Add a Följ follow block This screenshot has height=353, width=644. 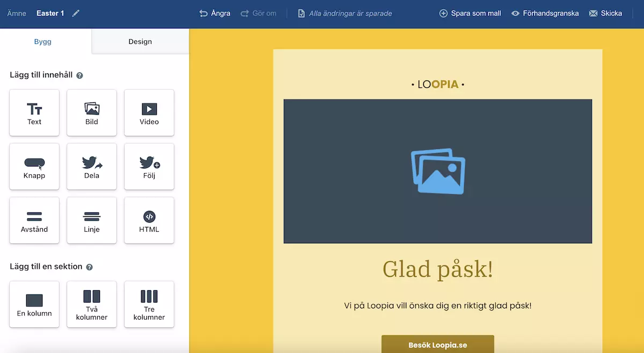pyautogui.click(x=149, y=166)
